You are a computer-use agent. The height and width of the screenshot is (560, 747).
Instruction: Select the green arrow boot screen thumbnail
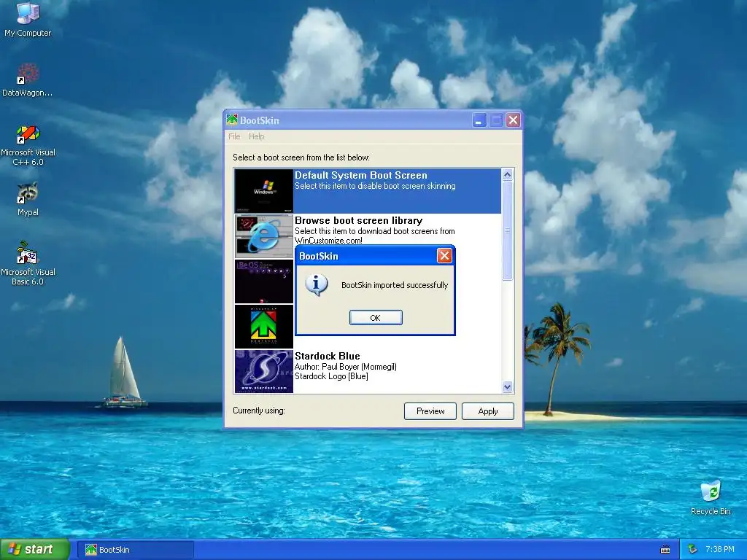point(264,326)
